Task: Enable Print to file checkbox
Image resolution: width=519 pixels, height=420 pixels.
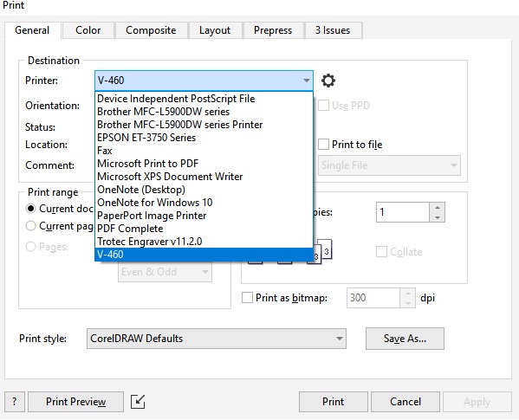Action: point(323,145)
